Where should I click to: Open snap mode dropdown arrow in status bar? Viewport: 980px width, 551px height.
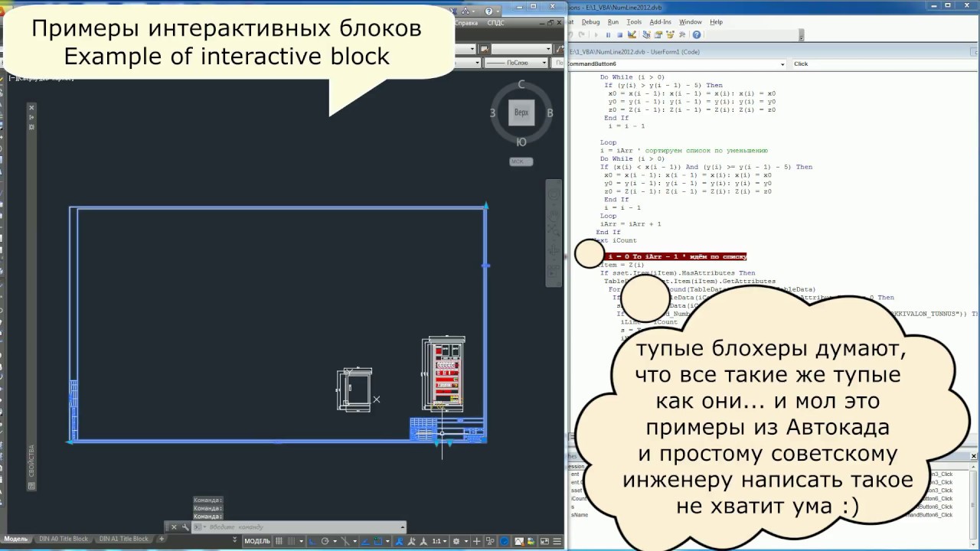[x=301, y=541]
